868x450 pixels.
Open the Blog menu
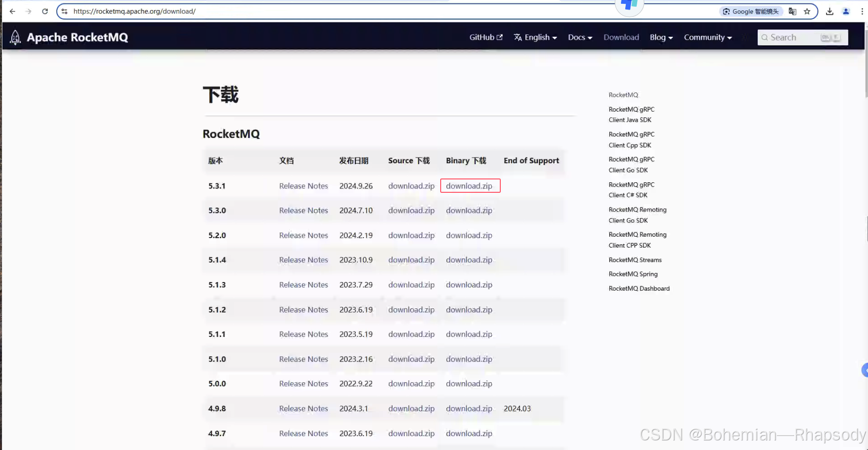point(661,37)
